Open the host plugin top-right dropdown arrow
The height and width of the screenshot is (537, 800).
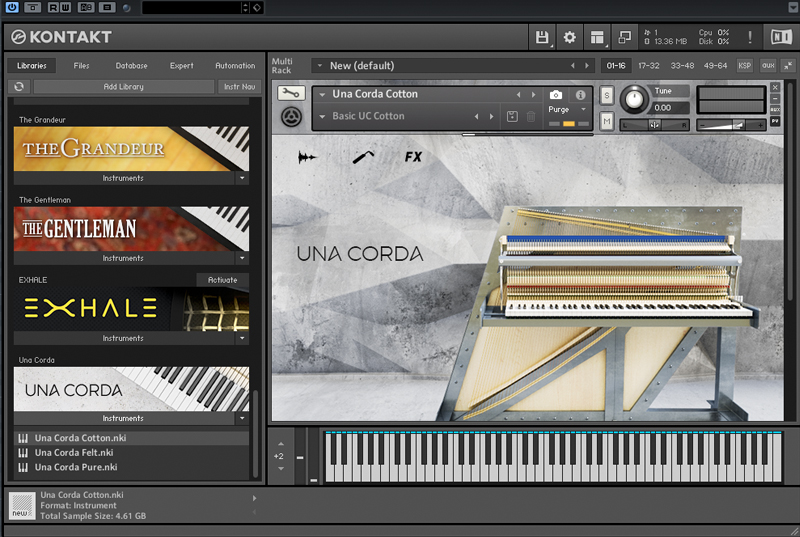793,7
